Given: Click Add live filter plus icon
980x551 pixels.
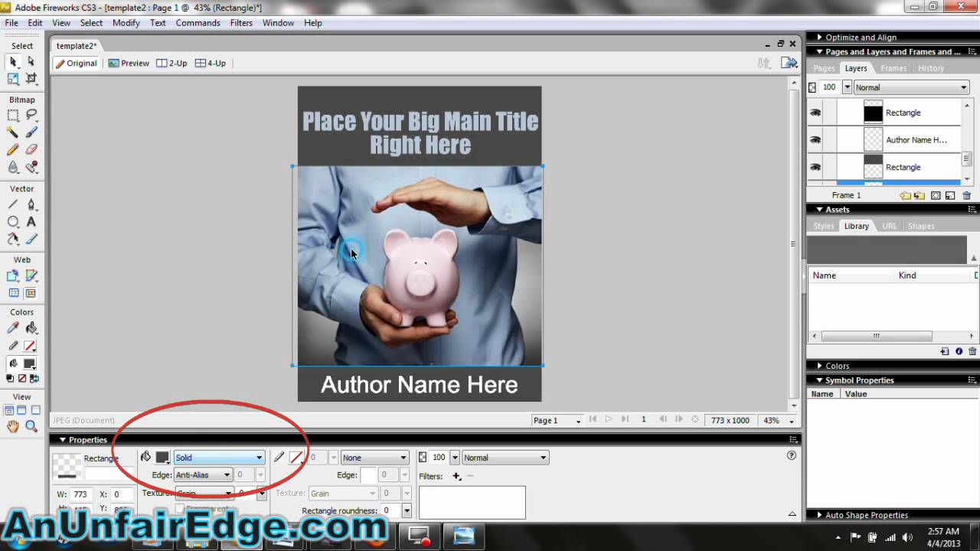Looking at the screenshot, I should [456, 476].
